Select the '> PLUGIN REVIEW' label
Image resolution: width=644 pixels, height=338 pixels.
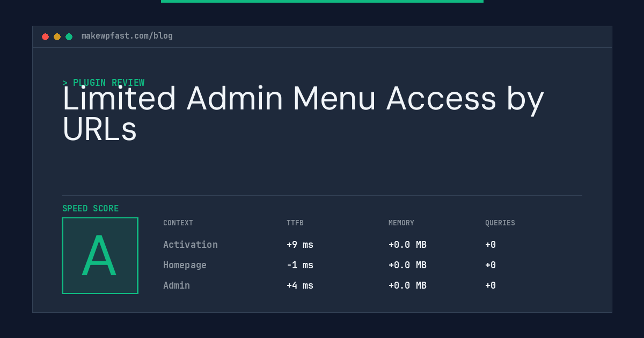pyautogui.click(x=104, y=83)
